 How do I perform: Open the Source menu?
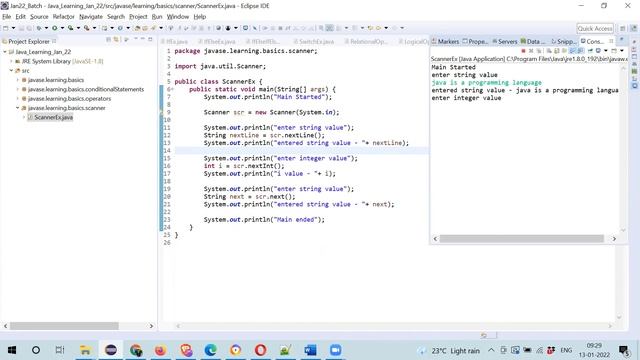point(39,17)
